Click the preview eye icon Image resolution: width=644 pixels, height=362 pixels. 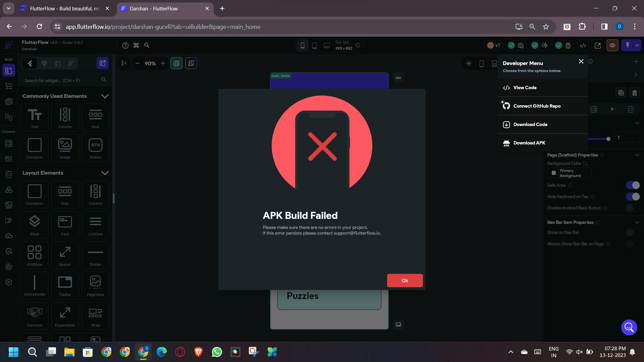[x=612, y=45]
